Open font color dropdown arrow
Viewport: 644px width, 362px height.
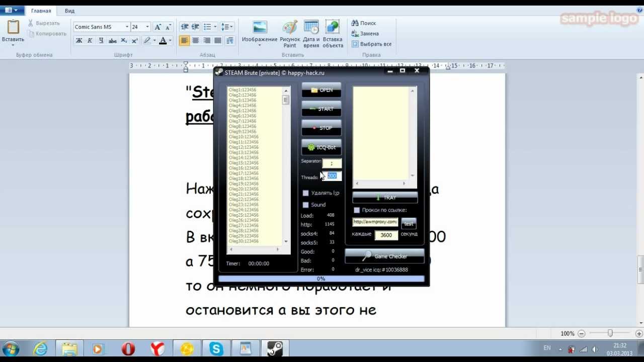pos(170,41)
